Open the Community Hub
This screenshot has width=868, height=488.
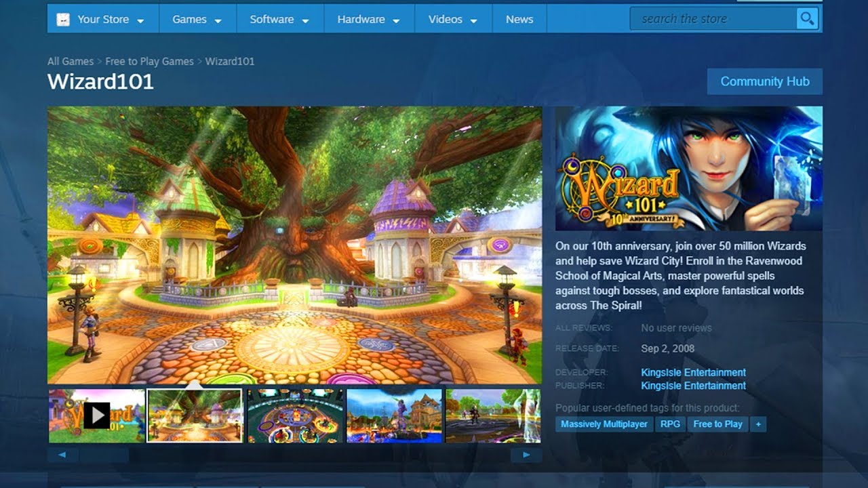click(765, 81)
